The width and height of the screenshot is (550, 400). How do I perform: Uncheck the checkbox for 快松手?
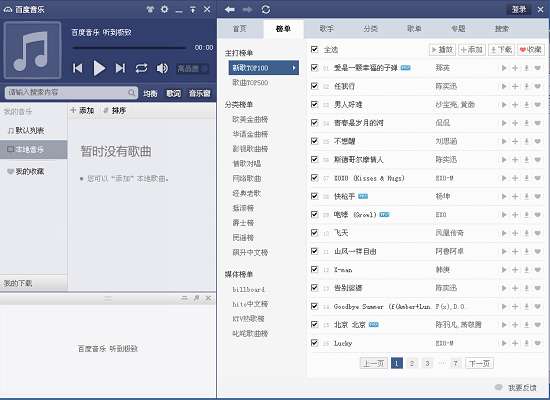(314, 196)
